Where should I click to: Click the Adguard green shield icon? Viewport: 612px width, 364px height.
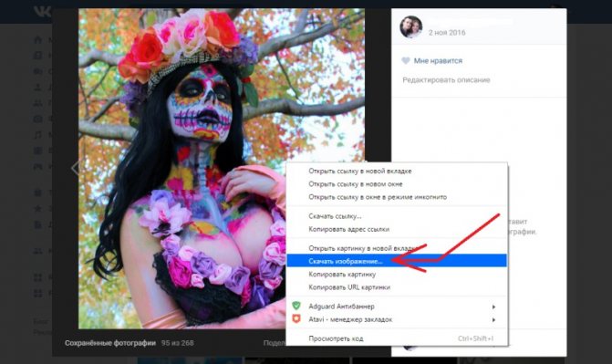pos(296,306)
